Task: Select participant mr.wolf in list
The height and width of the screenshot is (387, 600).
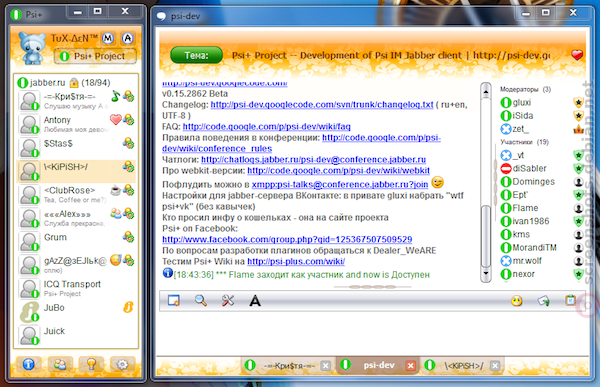Action: click(x=541, y=261)
